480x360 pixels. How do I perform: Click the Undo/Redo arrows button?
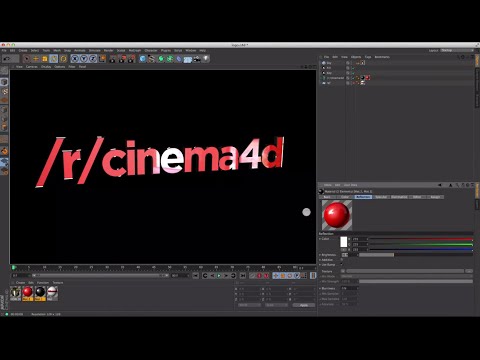click(11, 59)
